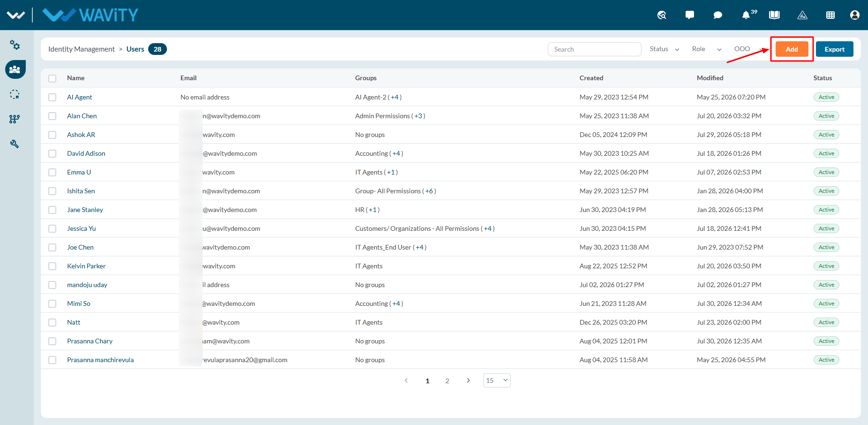Select the Alan Chen row checkbox

pyautogui.click(x=52, y=116)
